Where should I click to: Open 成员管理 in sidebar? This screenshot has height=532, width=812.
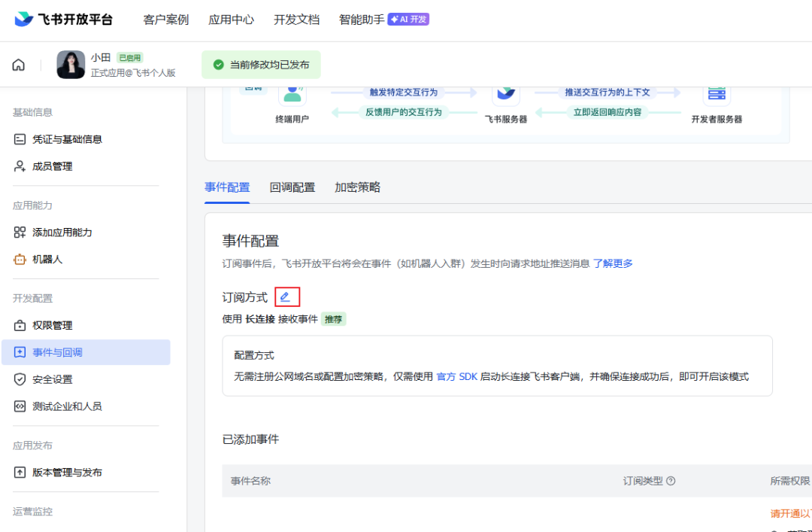tap(52, 166)
